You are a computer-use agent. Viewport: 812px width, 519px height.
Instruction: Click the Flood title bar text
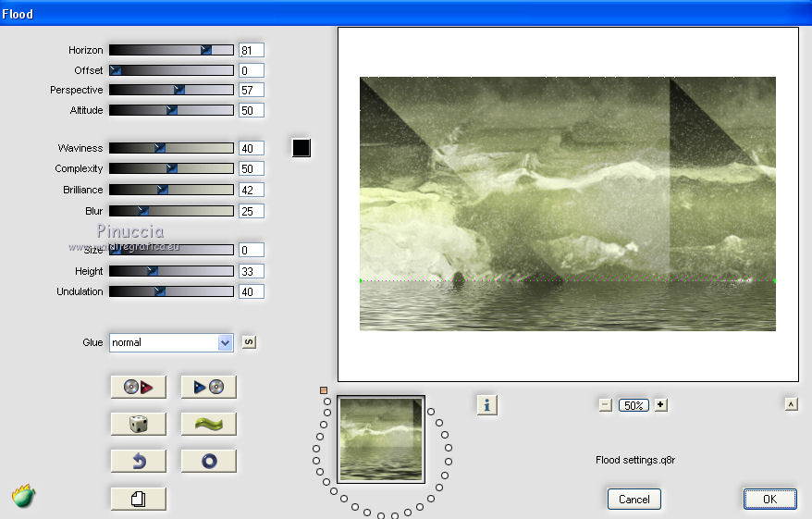tap(18, 14)
